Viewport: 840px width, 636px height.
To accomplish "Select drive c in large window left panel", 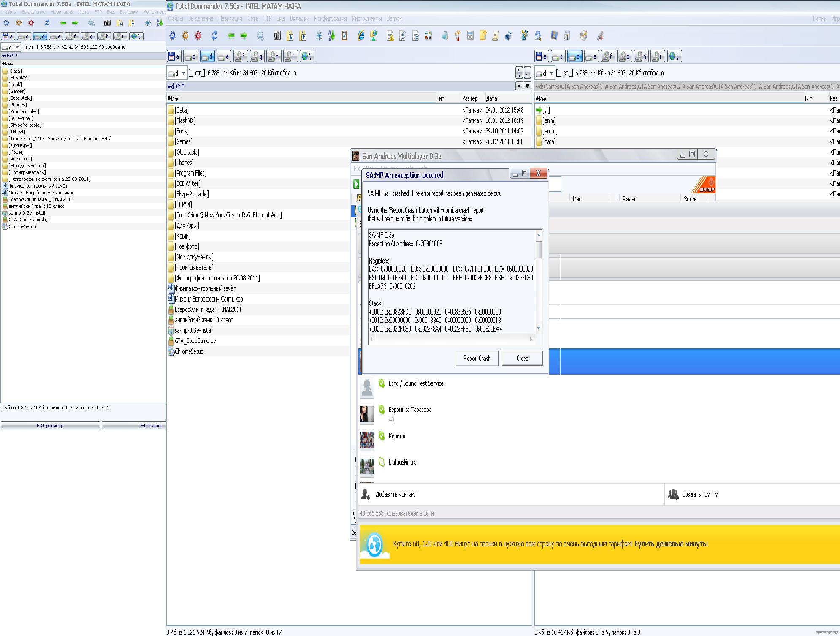I will 191,56.
